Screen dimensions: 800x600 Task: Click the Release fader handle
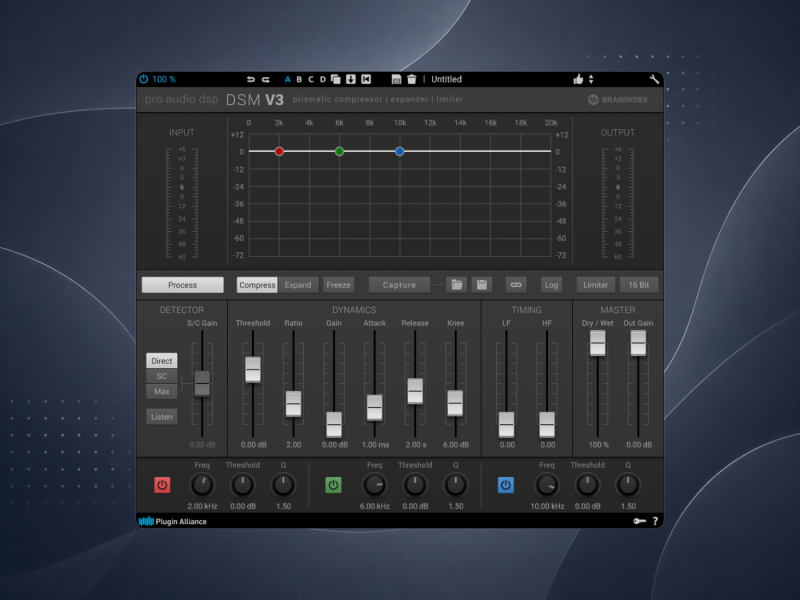[415, 391]
